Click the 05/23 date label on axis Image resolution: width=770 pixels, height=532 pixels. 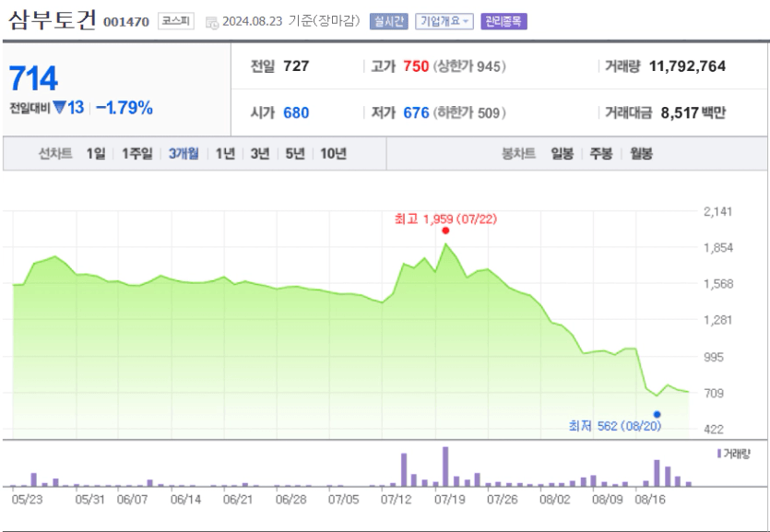click(27, 500)
